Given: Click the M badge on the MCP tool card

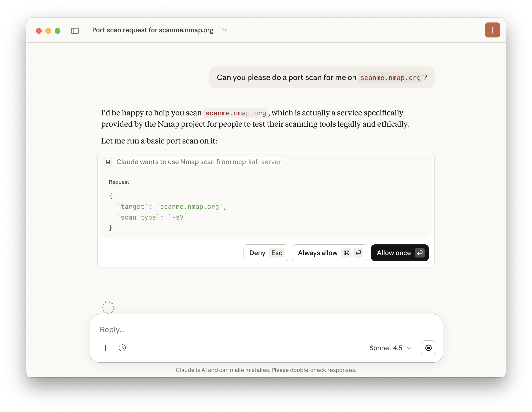Looking at the screenshot, I should coord(108,162).
